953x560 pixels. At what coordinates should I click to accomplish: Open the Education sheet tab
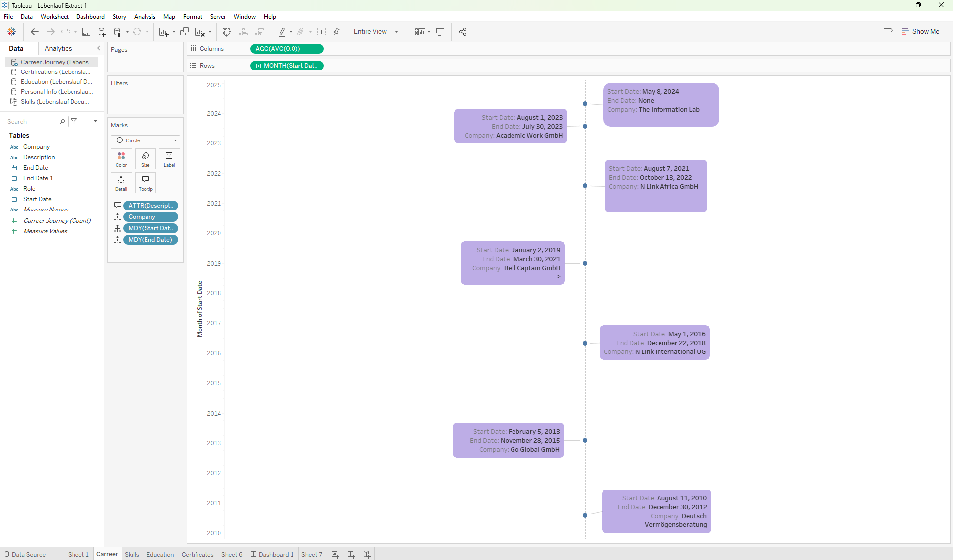[x=160, y=555]
